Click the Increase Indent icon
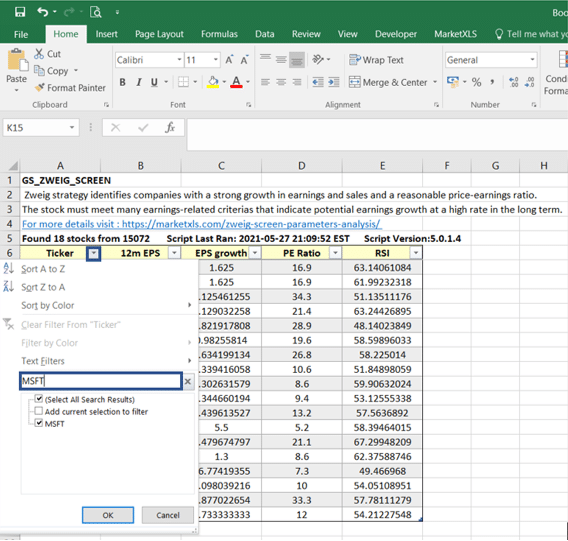Image resolution: width=568 pixels, height=541 pixels. (x=334, y=82)
